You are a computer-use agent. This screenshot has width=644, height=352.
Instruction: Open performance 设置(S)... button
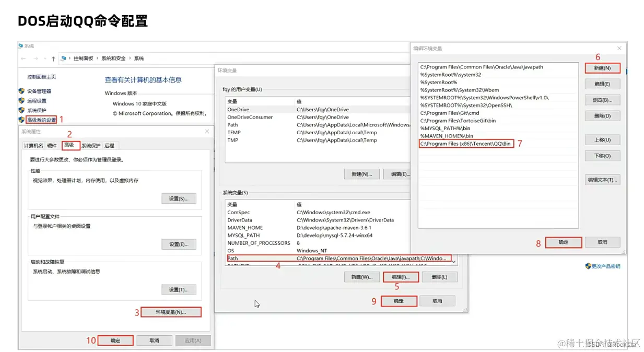pyautogui.click(x=179, y=199)
